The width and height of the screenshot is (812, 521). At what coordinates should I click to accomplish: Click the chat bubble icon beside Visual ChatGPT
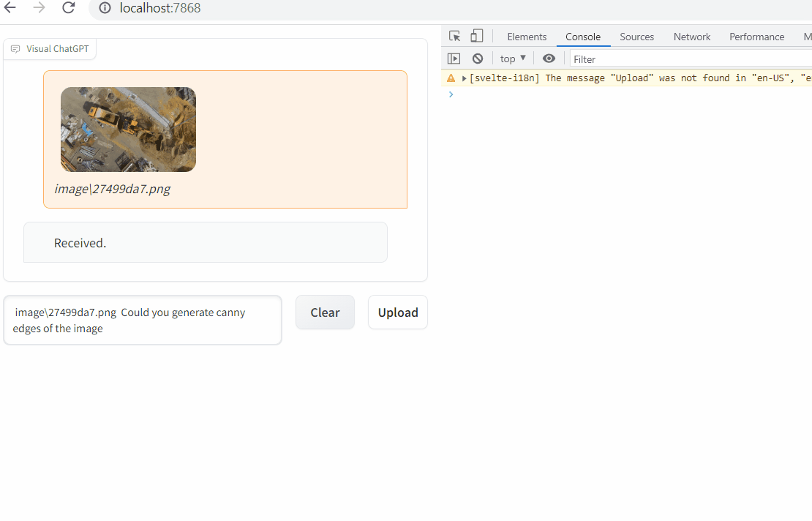[15, 48]
